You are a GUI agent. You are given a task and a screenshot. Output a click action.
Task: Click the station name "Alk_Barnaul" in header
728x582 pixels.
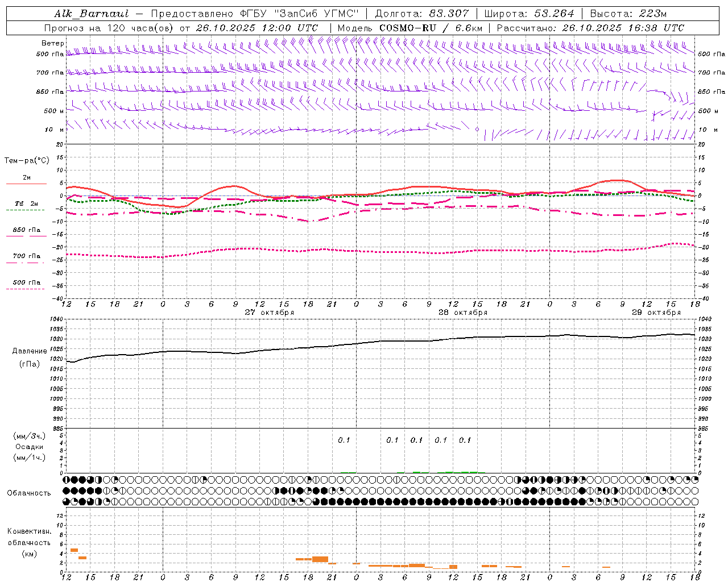click(92, 14)
